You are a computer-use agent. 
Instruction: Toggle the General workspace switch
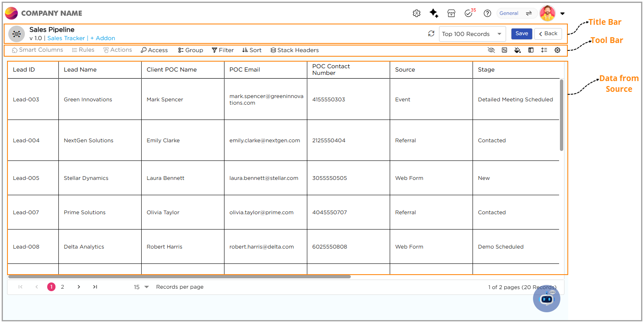(528, 13)
